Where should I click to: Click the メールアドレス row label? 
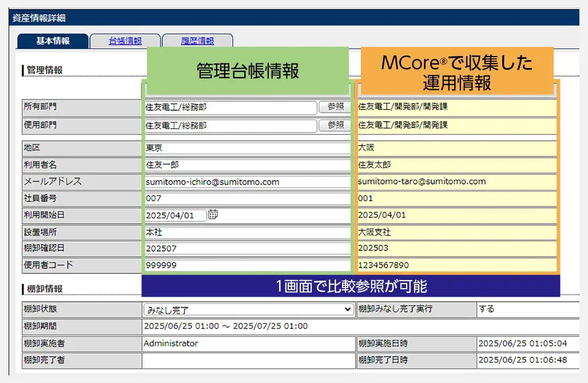pyautogui.click(x=53, y=181)
